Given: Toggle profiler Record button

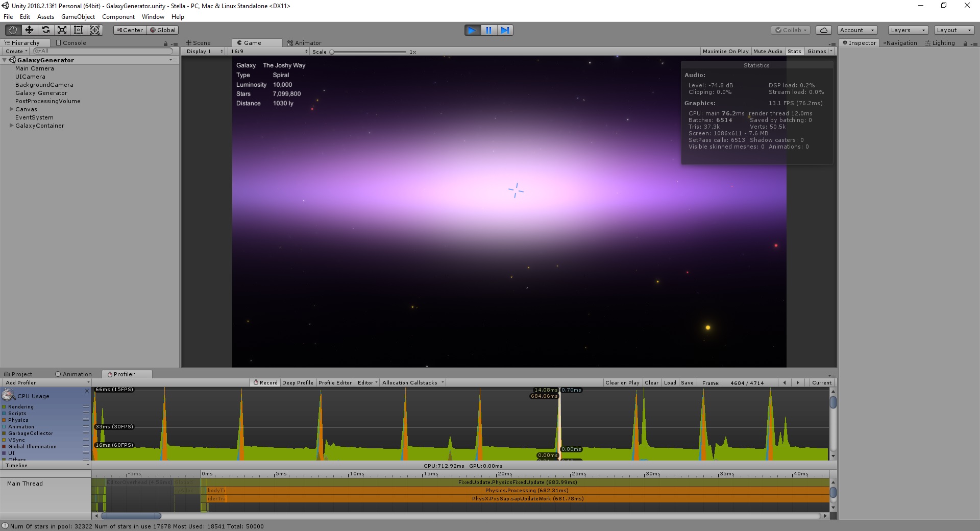Looking at the screenshot, I should (265, 382).
